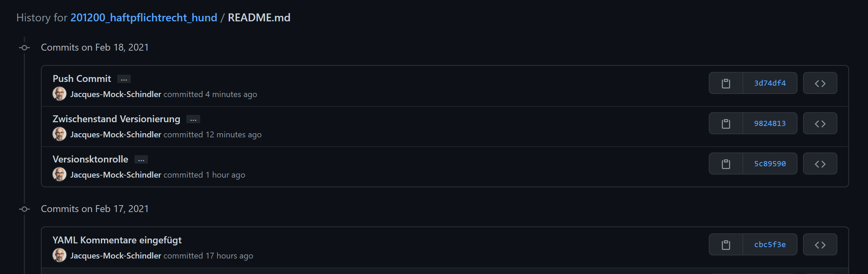The width and height of the screenshot is (868, 274).
Task: Open commit hash cbc5f3e
Action: [770, 244]
